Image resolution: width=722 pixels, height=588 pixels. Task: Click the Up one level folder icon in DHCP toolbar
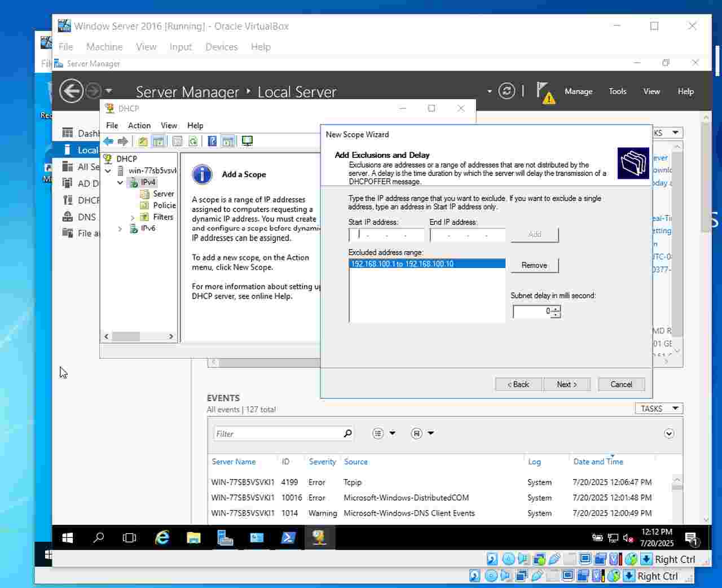click(143, 141)
